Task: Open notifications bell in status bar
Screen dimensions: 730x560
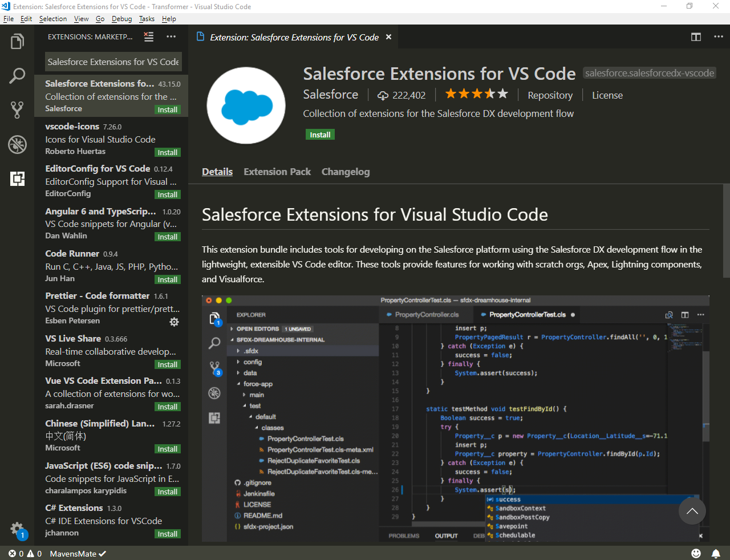Action: tap(716, 553)
